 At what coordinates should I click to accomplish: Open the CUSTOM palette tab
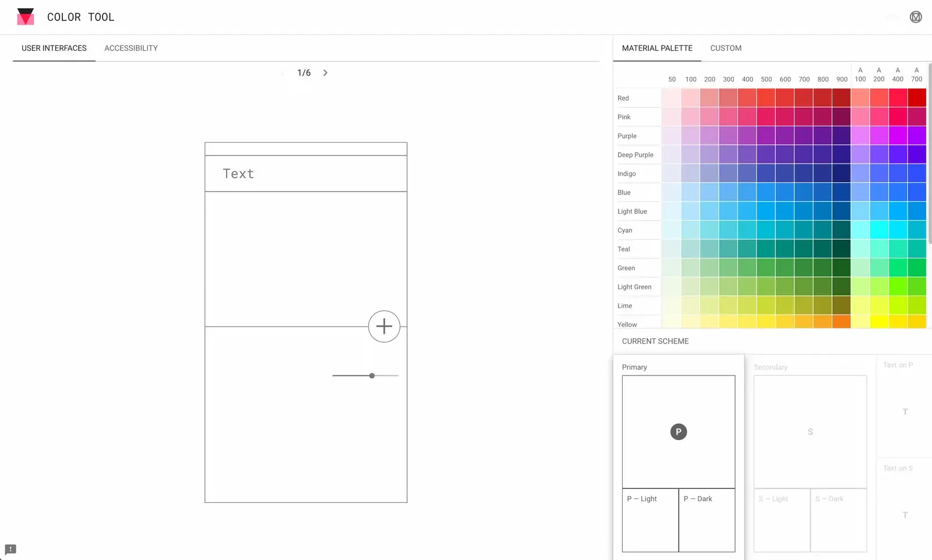[x=725, y=48]
